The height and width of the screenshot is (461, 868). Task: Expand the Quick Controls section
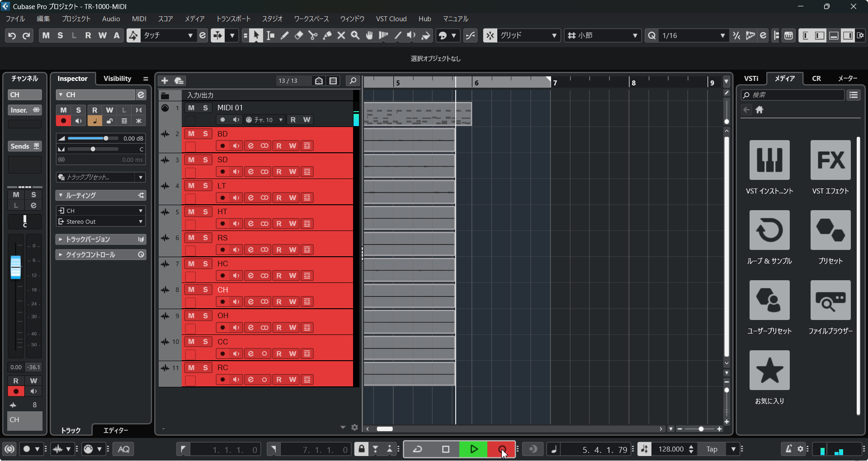pos(61,255)
